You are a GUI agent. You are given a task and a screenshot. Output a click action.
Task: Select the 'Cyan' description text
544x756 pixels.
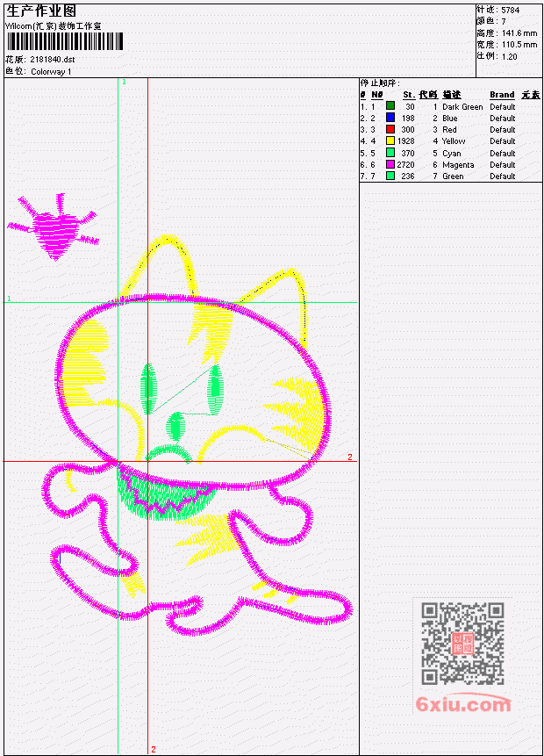pos(452,154)
